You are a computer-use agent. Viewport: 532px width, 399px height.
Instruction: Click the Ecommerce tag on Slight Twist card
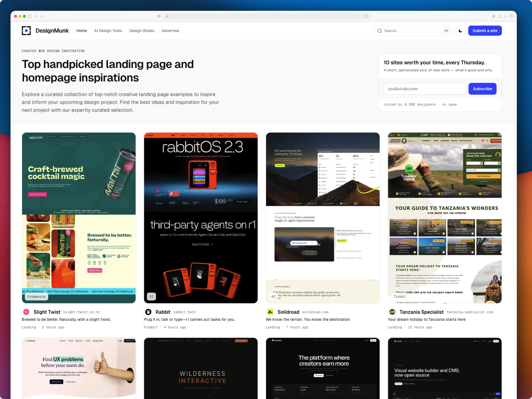(36, 296)
